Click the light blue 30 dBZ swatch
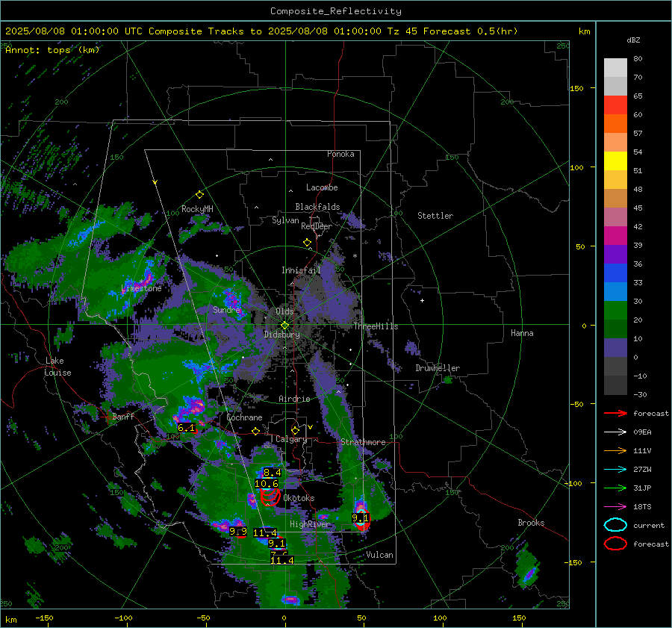Viewport: 672px width, 628px height. pyautogui.click(x=615, y=291)
